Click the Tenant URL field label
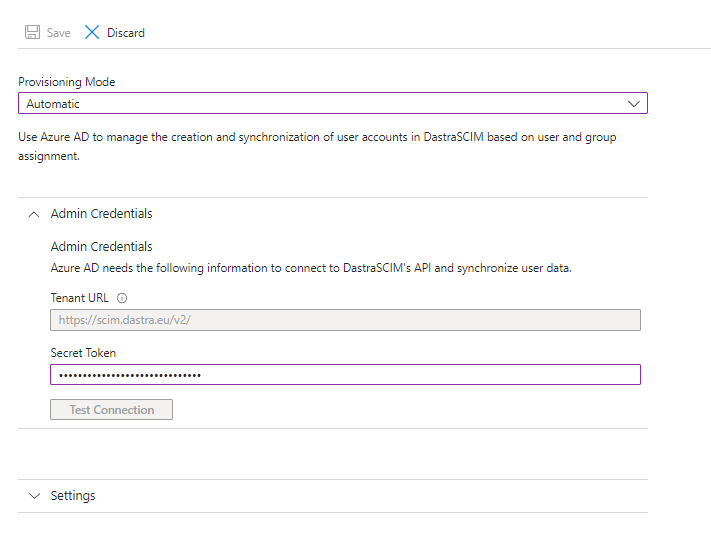The image size is (711, 535). pos(79,298)
